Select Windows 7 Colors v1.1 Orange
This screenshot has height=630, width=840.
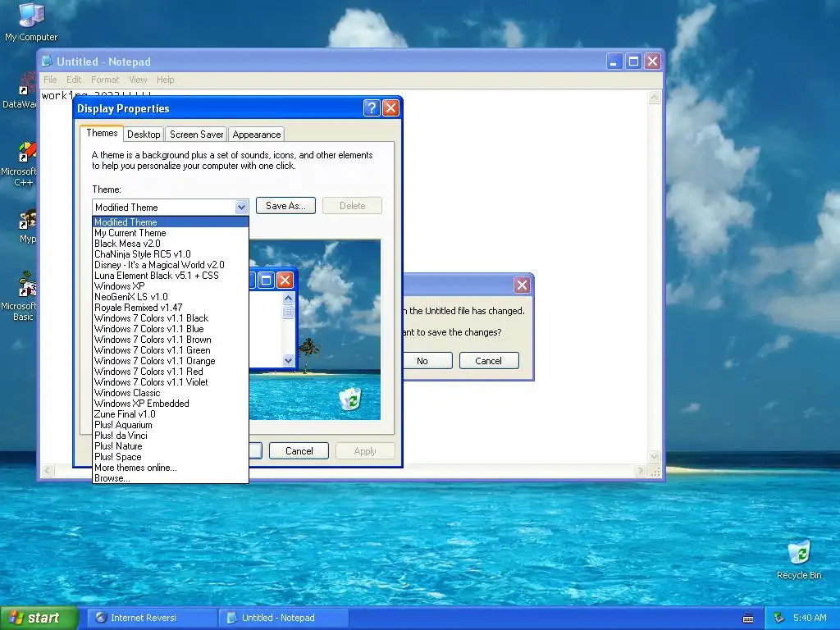[x=171, y=361]
